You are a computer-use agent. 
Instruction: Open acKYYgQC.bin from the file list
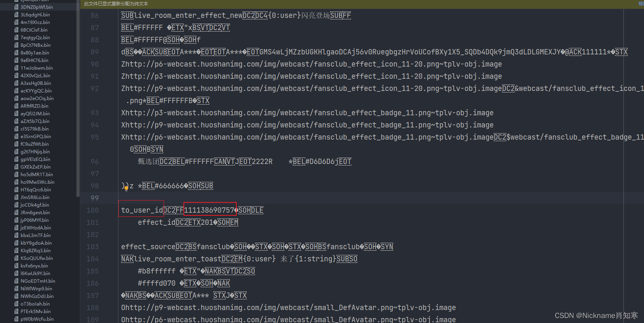tap(36, 91)
